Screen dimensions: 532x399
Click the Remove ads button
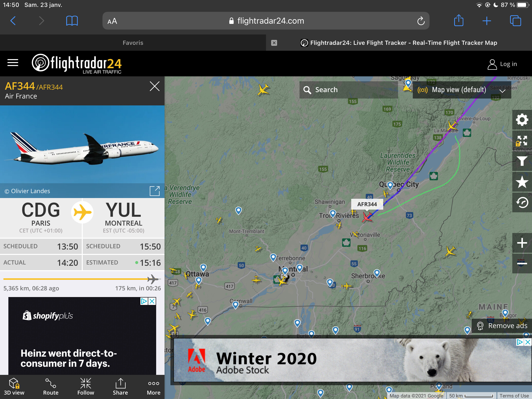tap(502, 326)
